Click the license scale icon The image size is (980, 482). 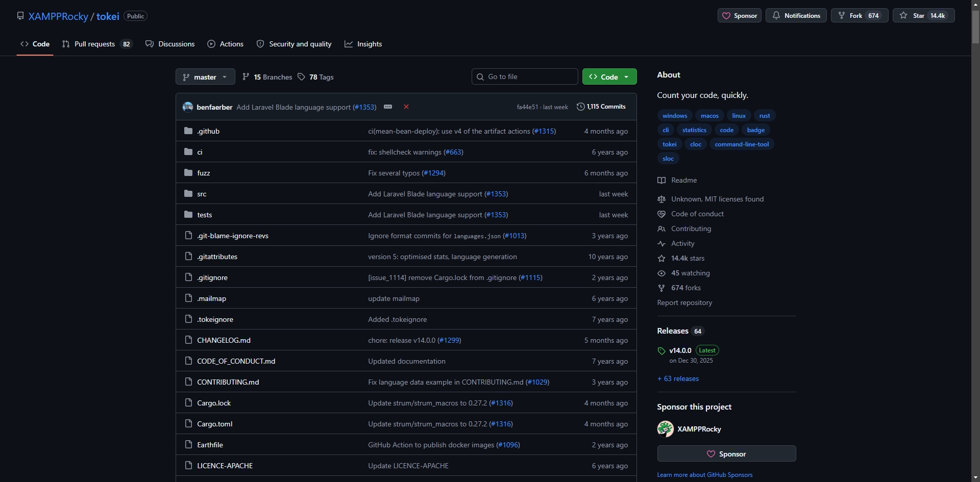click(661, 199)
